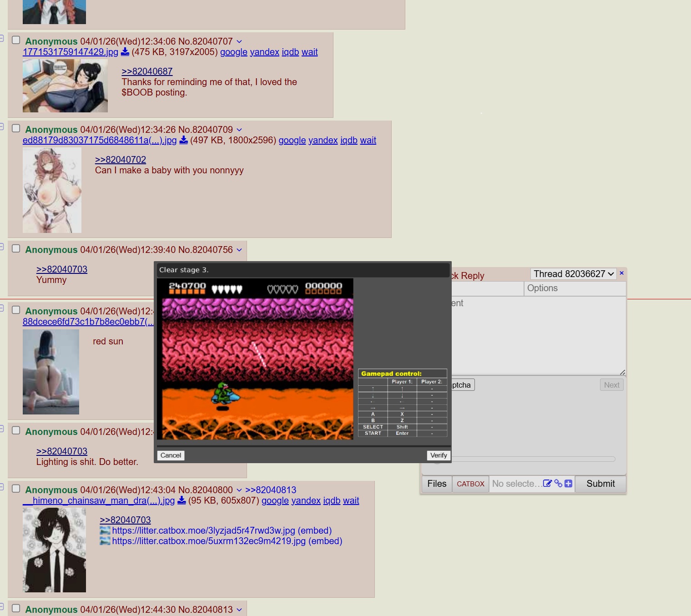Open the 1771531759147429.jpg file link
The height and width of the screenshot is (616, 691).
click(71, 52)
